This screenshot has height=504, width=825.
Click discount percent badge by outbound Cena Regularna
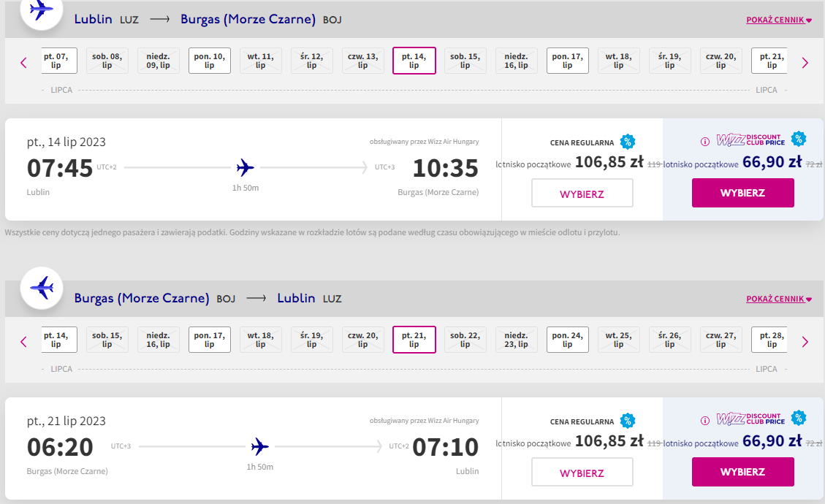coord(627,142)
